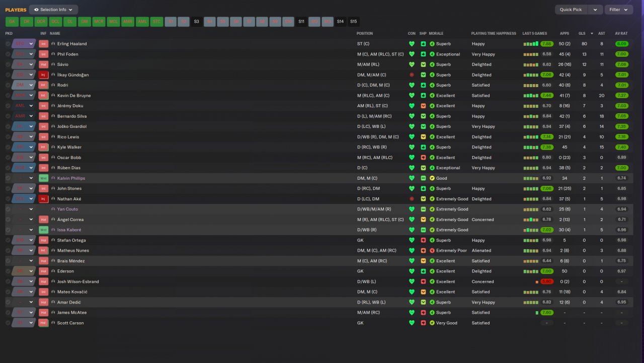Click İlkay Gündoğan's red injury condition icon
This screenshot has height=363, width=644.
[x=412, y=75]
